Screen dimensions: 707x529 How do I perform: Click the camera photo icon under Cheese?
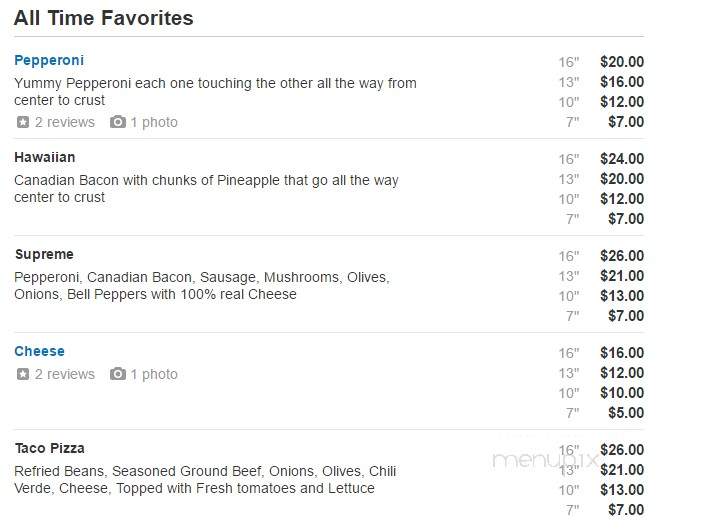coord(118,374)
